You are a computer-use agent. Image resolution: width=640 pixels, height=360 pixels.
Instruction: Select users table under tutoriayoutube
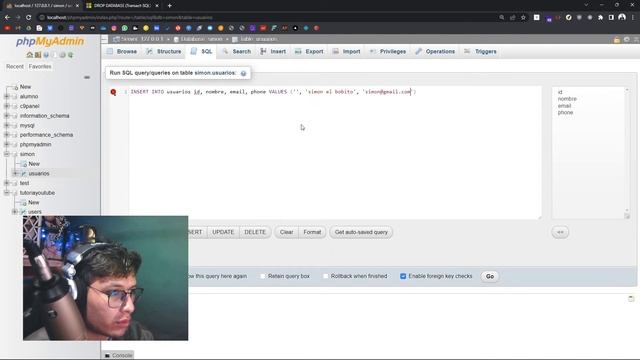click(x=35, y=212)
